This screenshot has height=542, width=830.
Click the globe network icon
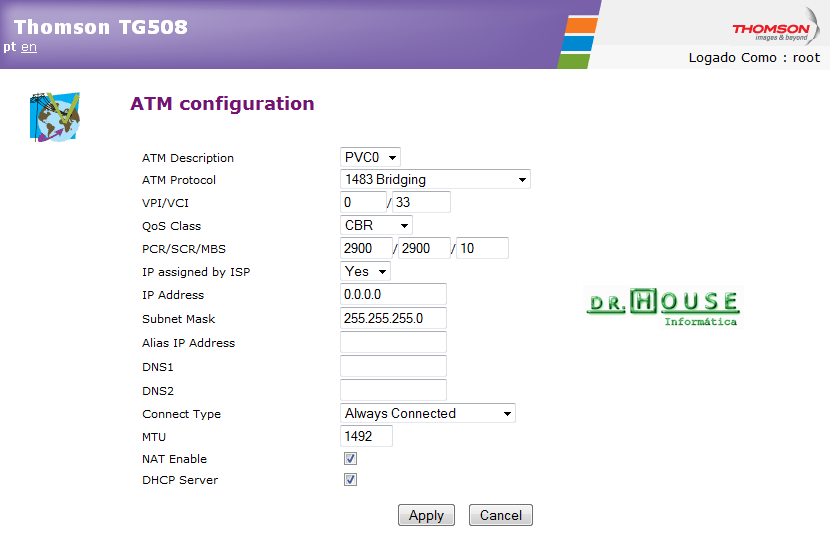[x=55, y=117]
